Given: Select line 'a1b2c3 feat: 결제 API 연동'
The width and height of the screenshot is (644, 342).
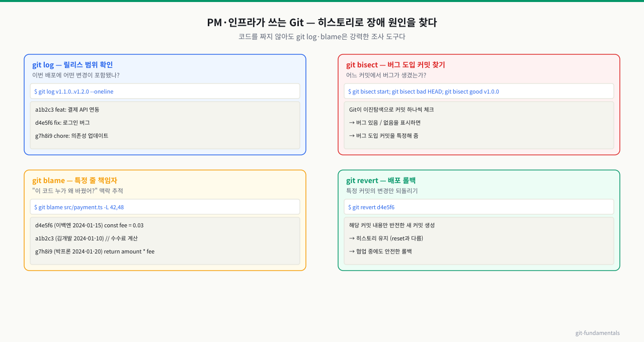Looking at the screenshot, I should point(67,110).
